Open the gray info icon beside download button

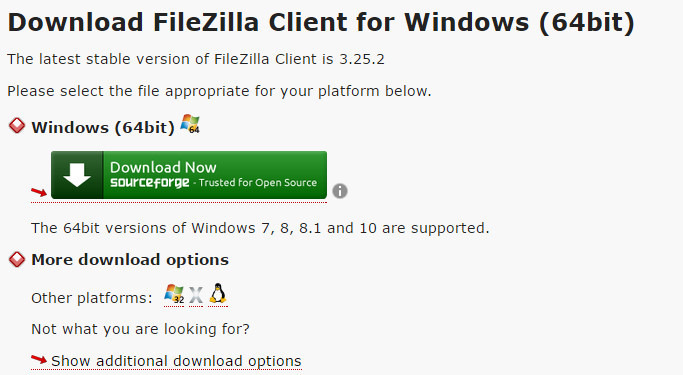[x=340, y=191]
